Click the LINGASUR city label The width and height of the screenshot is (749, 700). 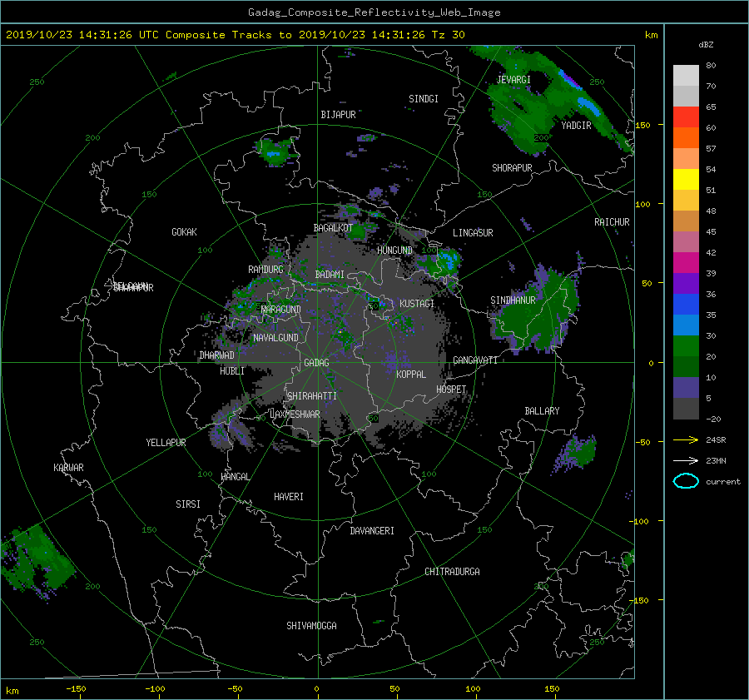(x=473, y=233)
